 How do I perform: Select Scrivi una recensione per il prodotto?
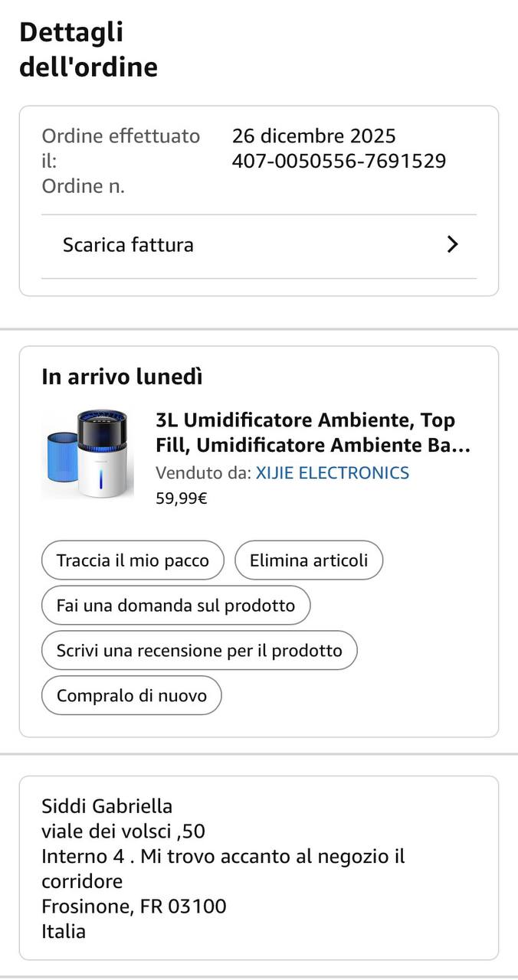(199, 651)
